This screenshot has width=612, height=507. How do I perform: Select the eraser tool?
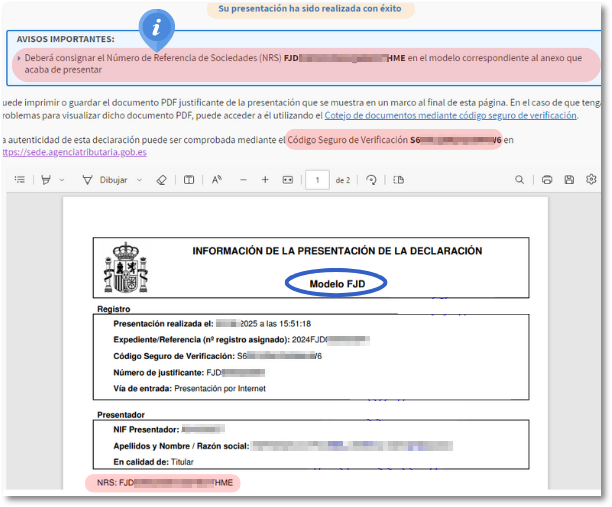(162, 180)
